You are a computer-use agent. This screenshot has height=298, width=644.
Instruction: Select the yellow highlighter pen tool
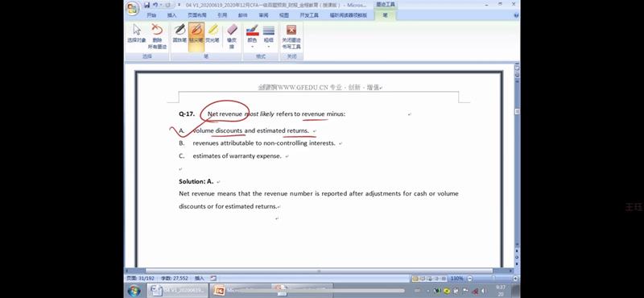213,34
